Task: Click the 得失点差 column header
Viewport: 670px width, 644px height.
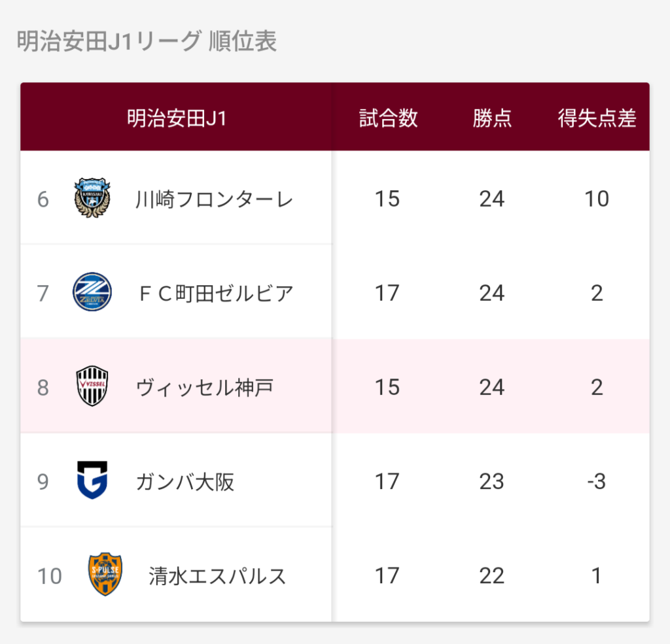Action: pos(597,118)
